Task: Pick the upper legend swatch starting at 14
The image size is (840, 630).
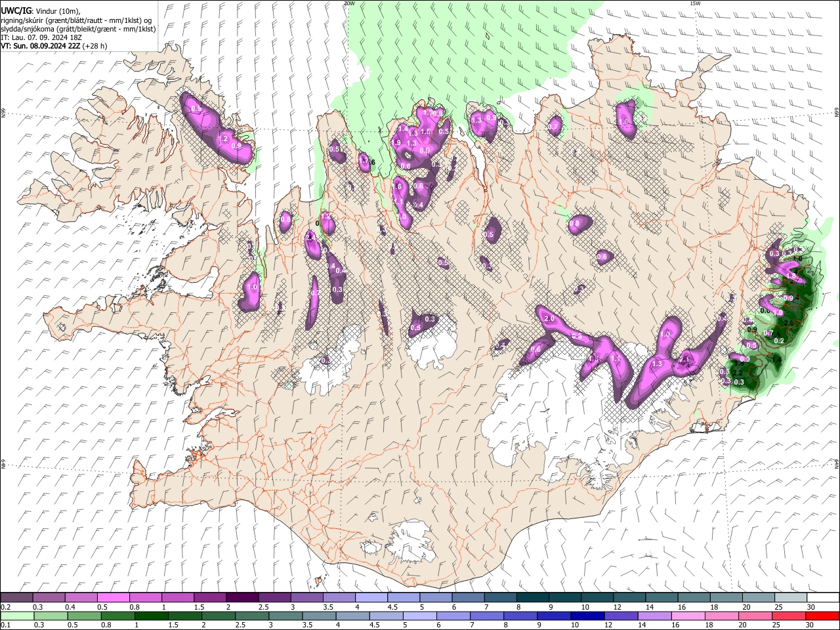Action: pyautogui.click(x=661, y=597)
